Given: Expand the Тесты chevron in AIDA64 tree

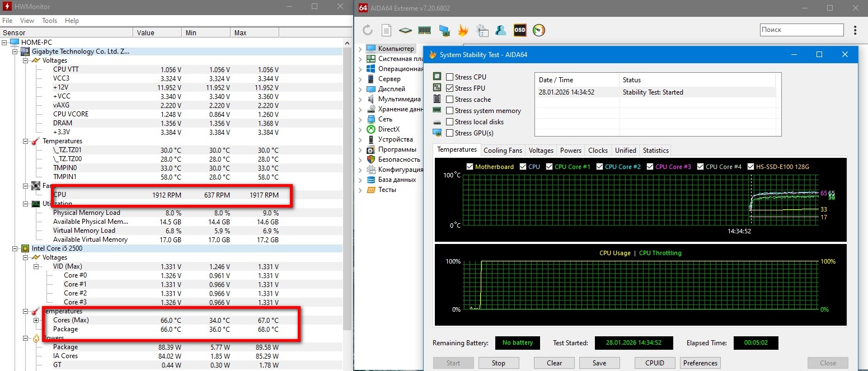Looking at the screenshot, I should pyautogui.click(x=360, y=190).
